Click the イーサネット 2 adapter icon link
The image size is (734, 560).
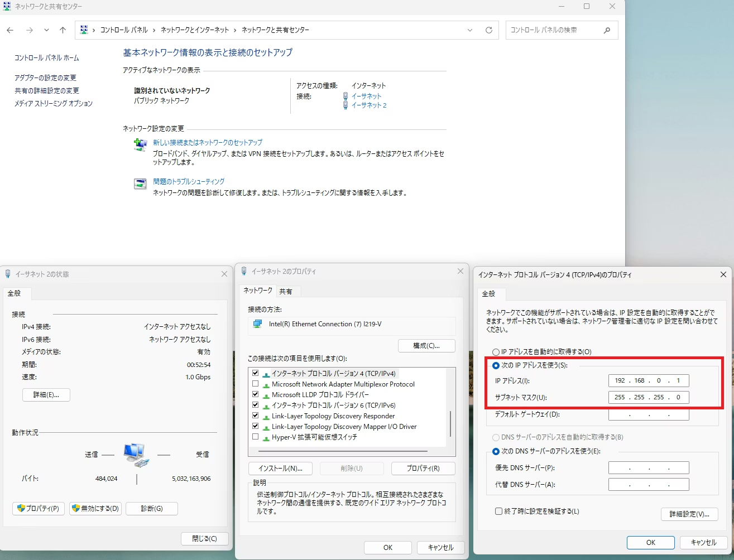click(x=345, y=105)
